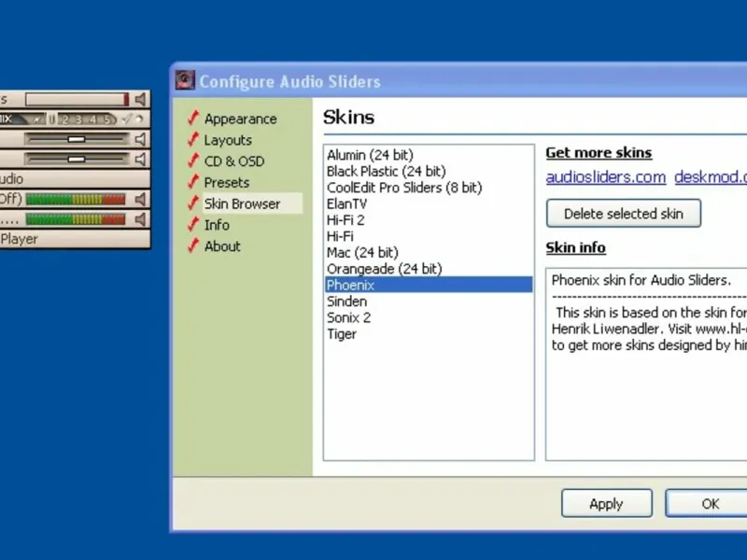Click the Audio Sliders title bar icon
This screenshot has height=560, width=747.
pyautogui.click(x=185, y=80)
